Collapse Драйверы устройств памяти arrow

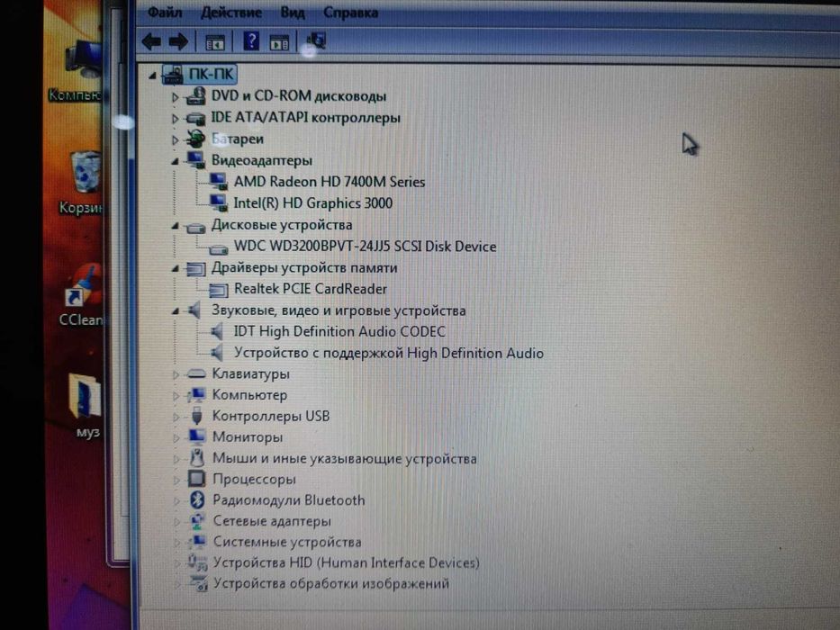click(176, 268)
